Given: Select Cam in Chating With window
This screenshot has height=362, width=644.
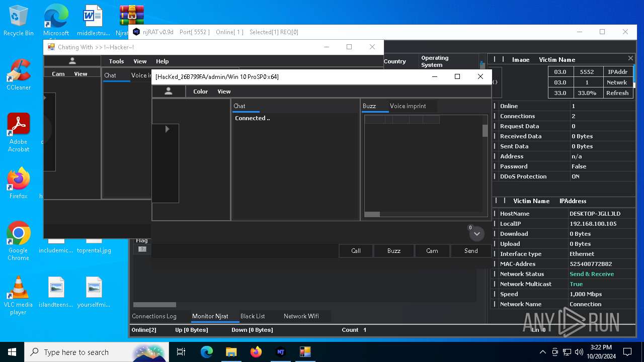Looking at the screenshot, I should pyautogui.click(x=58, y=74).
